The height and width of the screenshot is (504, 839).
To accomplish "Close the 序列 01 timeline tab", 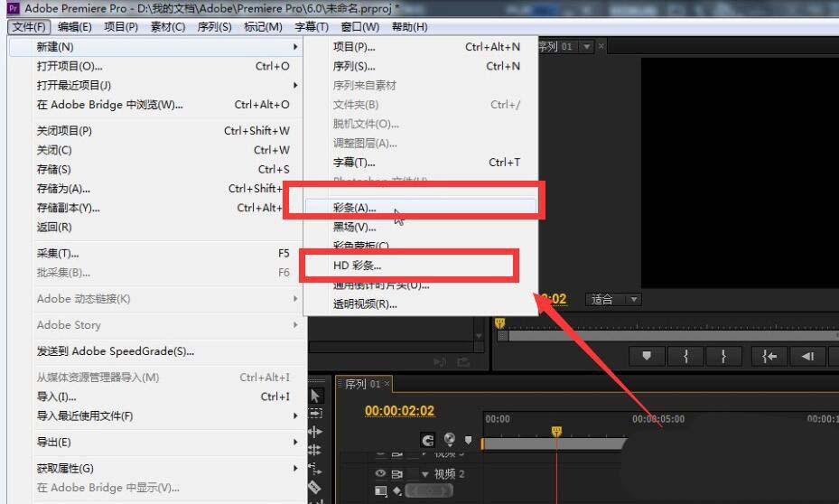I will pyautogui.click(x=387, y=384).
